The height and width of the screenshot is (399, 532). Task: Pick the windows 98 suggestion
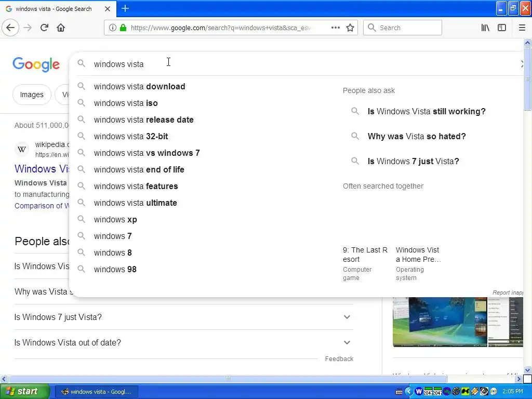pyautogui.click(x=115, y=270)
